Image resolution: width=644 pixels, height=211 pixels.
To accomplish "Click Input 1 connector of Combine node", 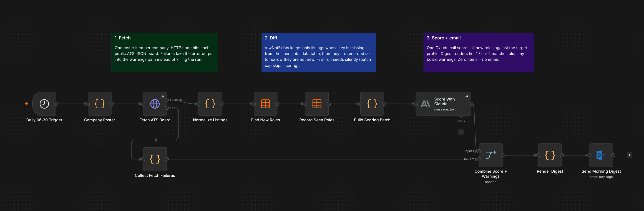I will click(479, 151).
